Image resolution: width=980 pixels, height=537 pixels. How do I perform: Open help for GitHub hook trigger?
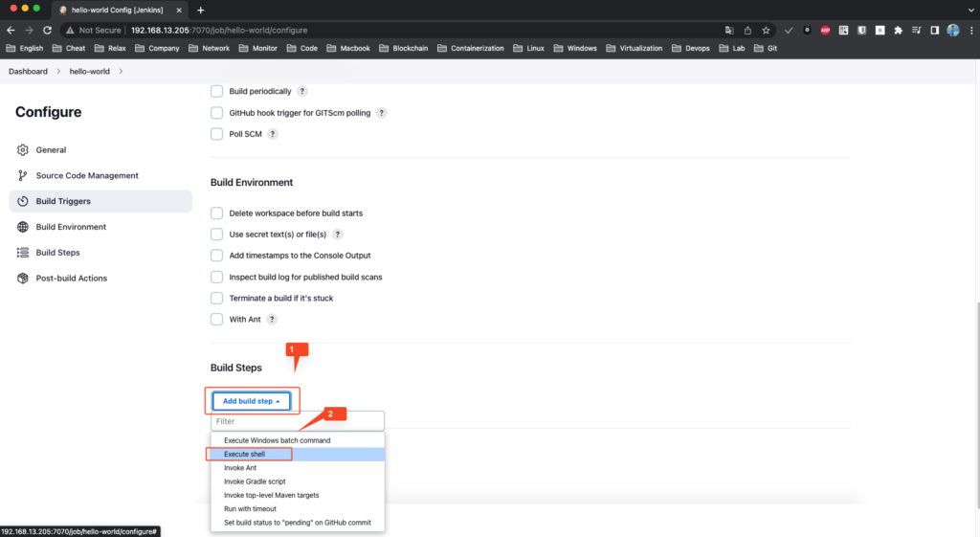pos(381,113)
